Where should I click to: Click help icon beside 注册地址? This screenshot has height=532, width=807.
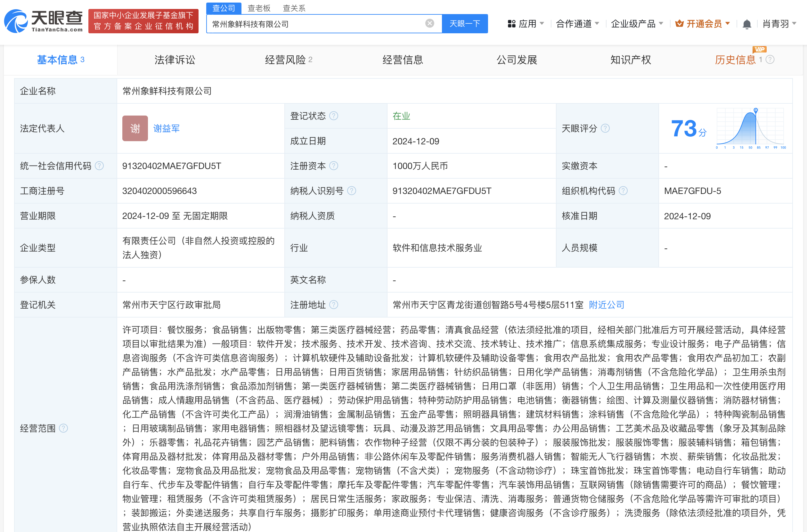(x=334, y=305)
